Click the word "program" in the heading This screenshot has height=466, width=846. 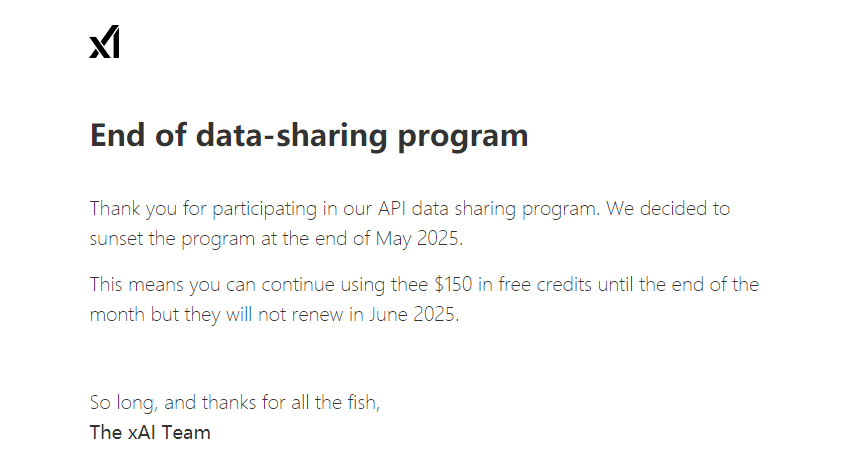point(462,137)
